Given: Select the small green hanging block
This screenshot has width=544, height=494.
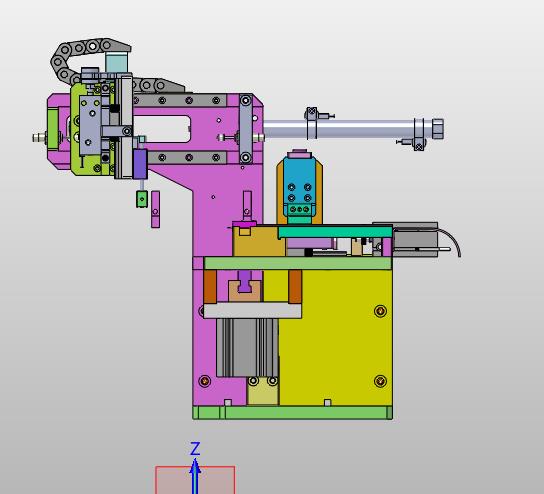Looking at the screenshot, I should coord(142,199).
